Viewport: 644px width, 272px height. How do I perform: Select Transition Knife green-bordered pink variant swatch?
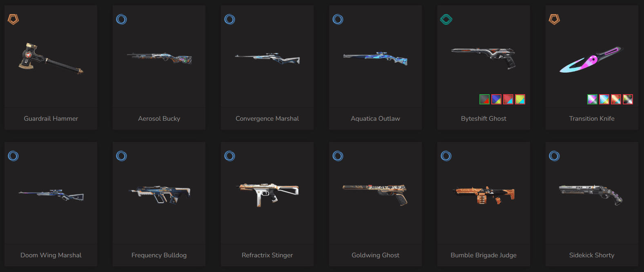[x=592, y=99]
